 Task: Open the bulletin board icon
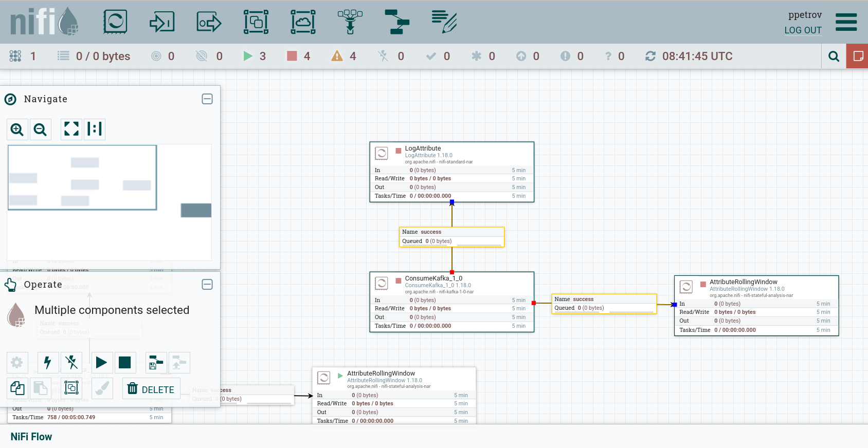pyautogui.click(x=858, y=57)
